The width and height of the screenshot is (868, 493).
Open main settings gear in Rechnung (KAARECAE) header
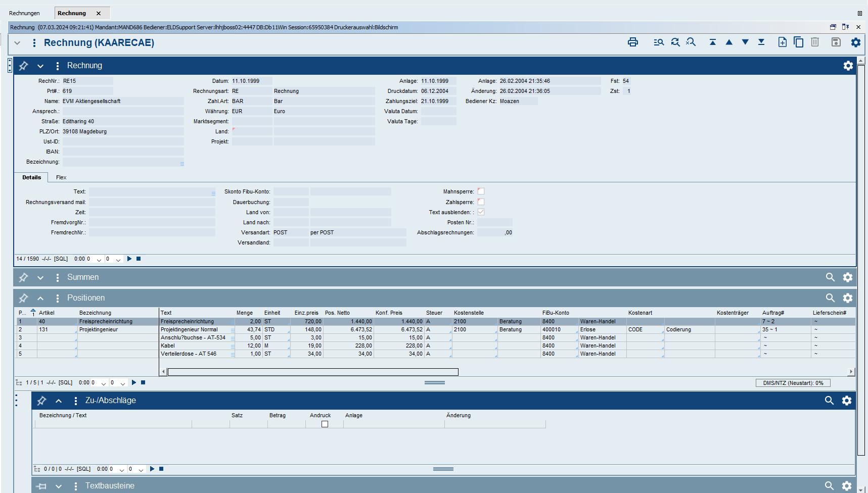click(856, 42)
